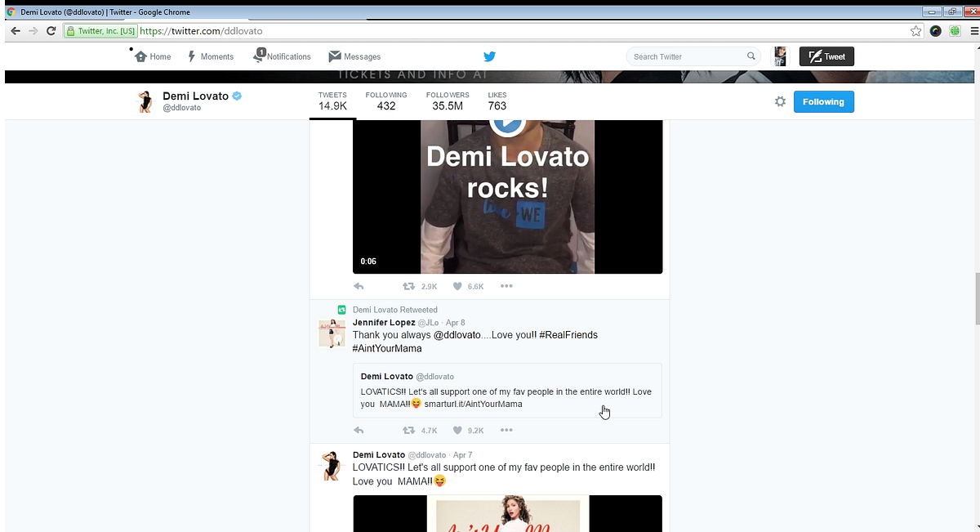Open more options on video tweet

tap(506, 287)
